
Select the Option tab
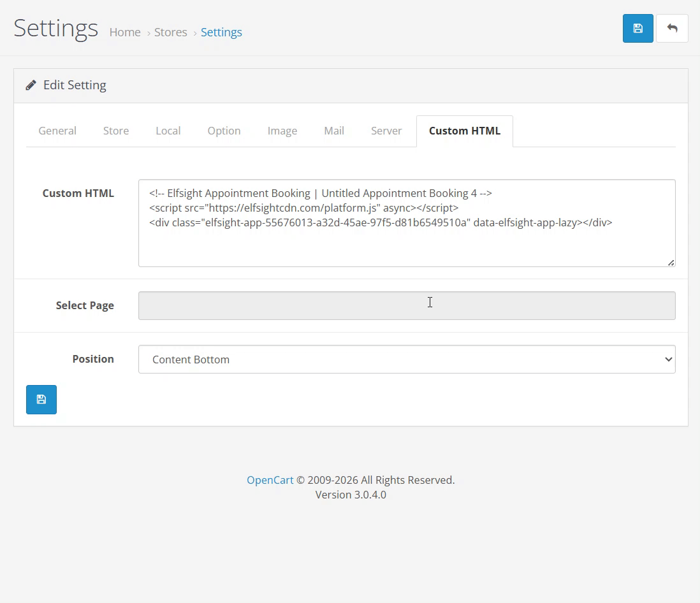tap(224, 131)
